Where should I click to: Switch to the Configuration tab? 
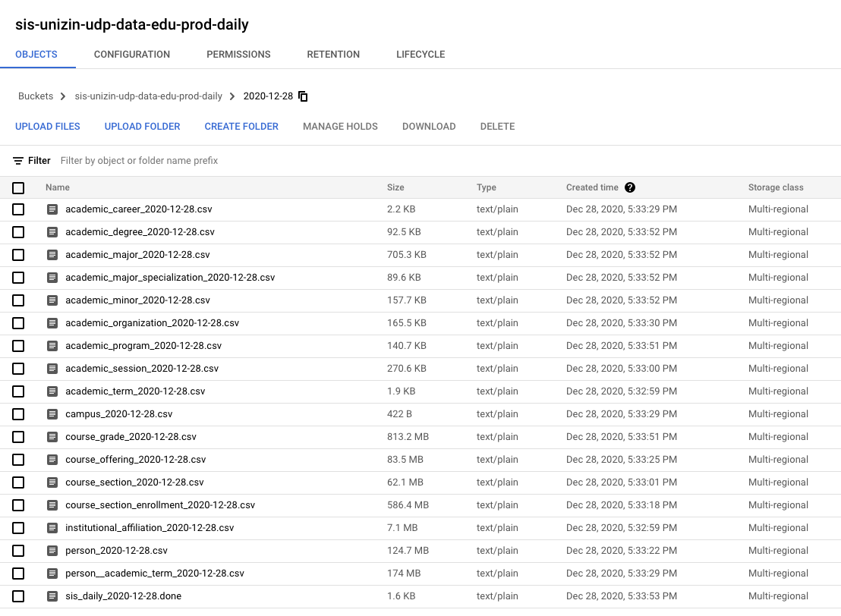[x=132, y=55]
